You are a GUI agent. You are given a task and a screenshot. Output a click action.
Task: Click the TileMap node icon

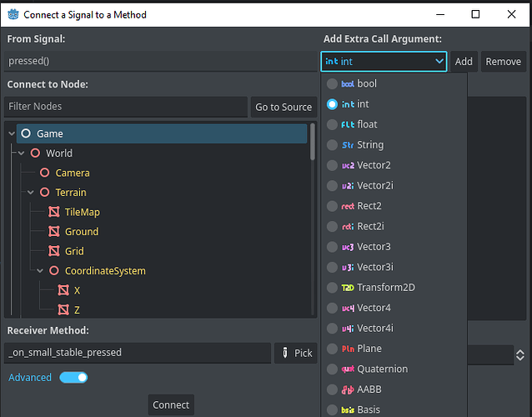pos(54,212)
